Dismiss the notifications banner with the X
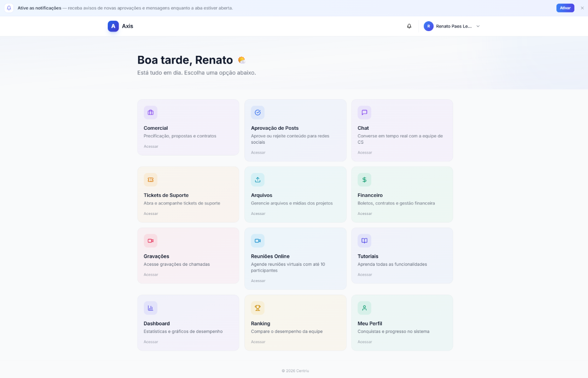 (x=582, y=8)
